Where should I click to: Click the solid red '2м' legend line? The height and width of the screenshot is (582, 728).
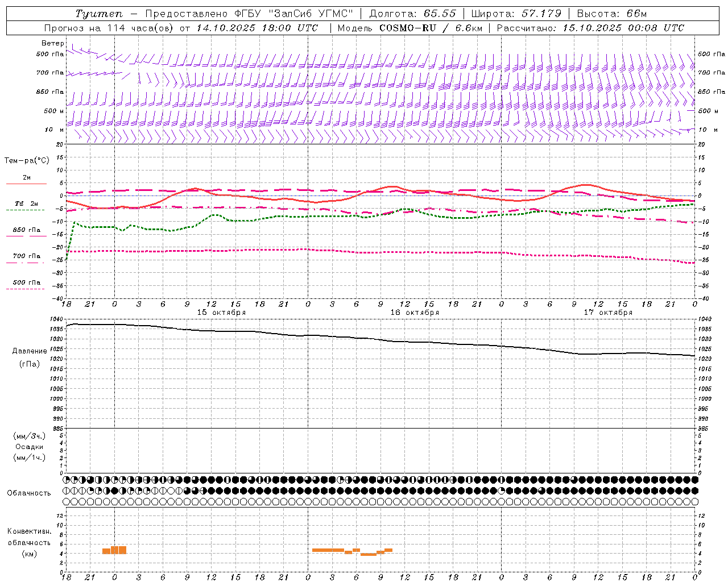click(x=26, y=184)
